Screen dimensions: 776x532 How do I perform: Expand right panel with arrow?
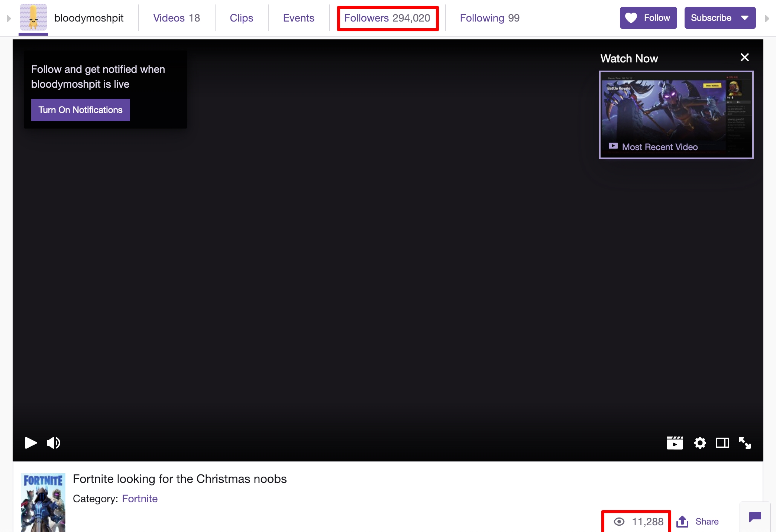[x=767, y=18]
